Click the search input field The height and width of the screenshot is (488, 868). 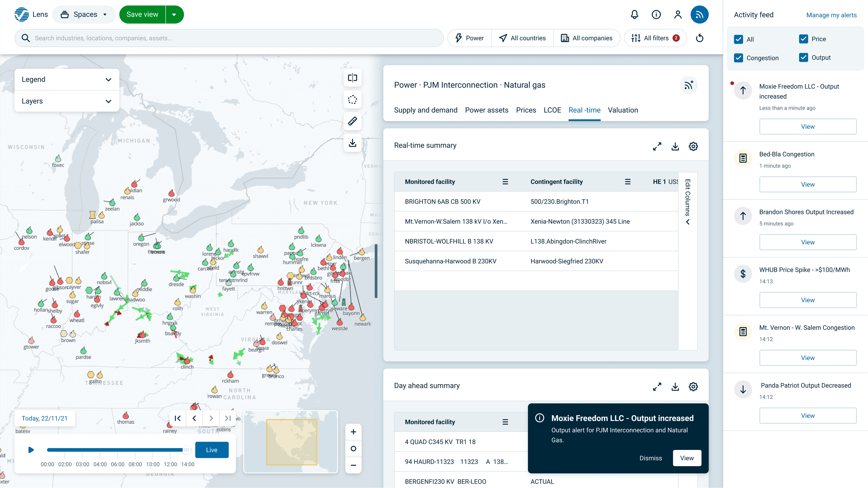229,38
